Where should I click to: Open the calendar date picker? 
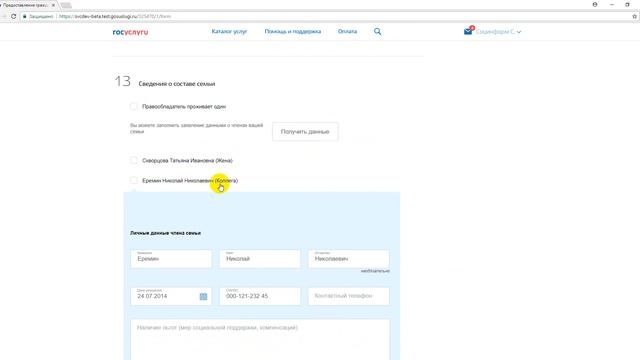pyautogui.click(x=203, y=296)
